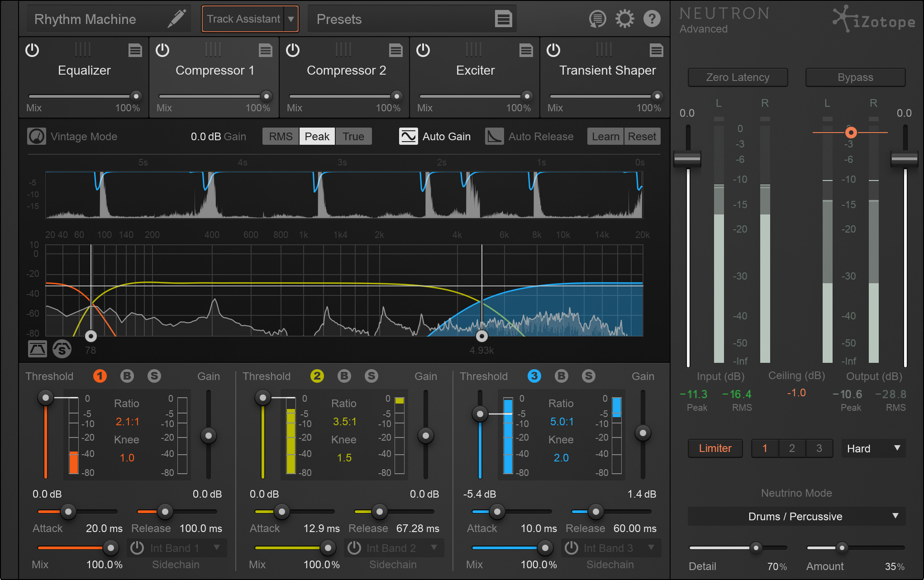924x580 pixels.
Task: Click the pencil rename icon beside Rhythm Machine
Action: coord(176,19)
